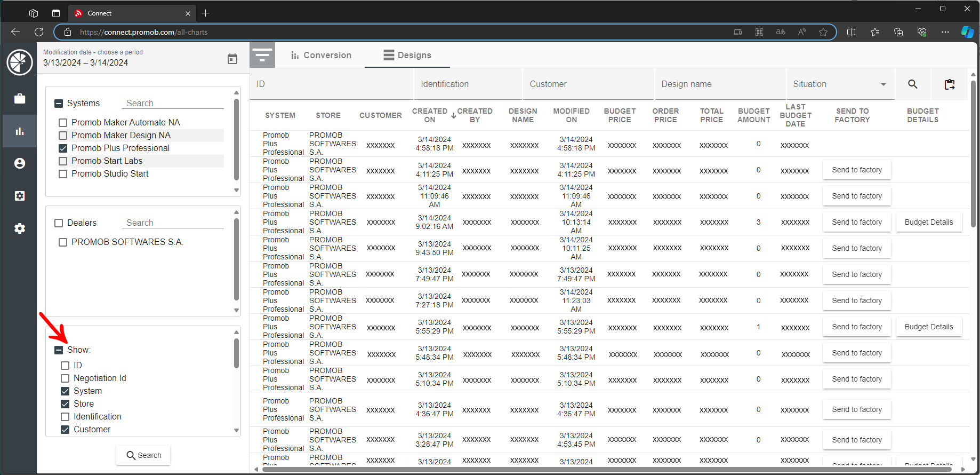
Task: Open the briefcase icon in left sidebar
Action: coord(20,99)
